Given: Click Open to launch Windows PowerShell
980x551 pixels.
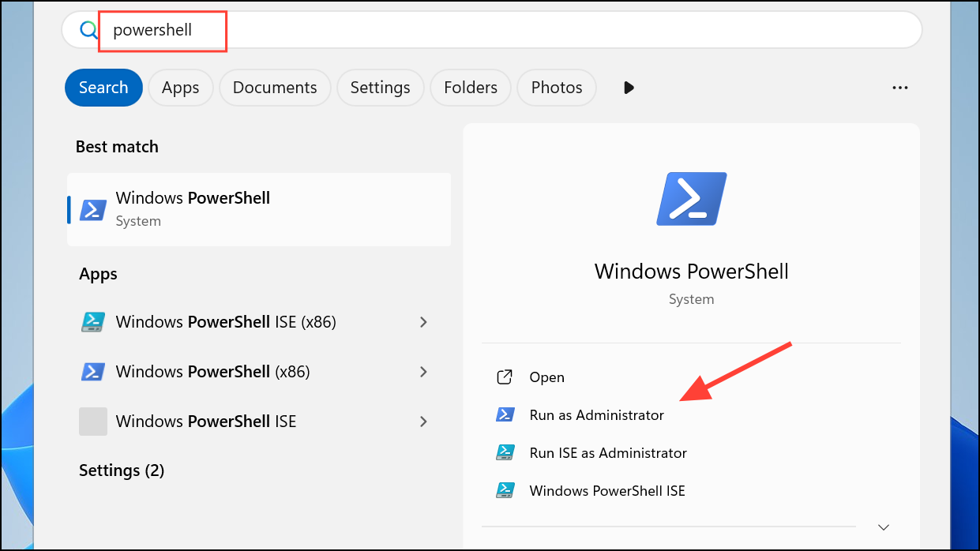Looking at the screenshot, I should click(x=546, y=377).
